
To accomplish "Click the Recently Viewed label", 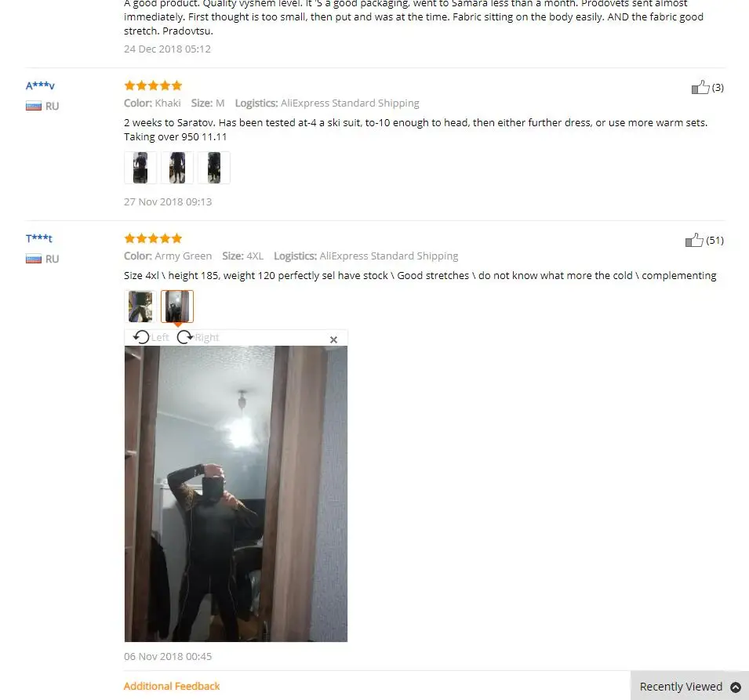I will (x=681, y=687).
